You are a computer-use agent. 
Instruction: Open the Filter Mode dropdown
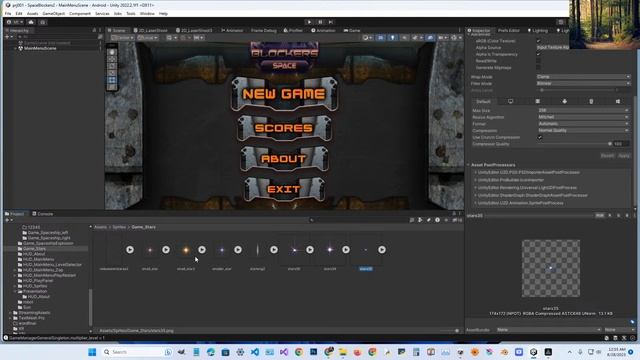583,83
